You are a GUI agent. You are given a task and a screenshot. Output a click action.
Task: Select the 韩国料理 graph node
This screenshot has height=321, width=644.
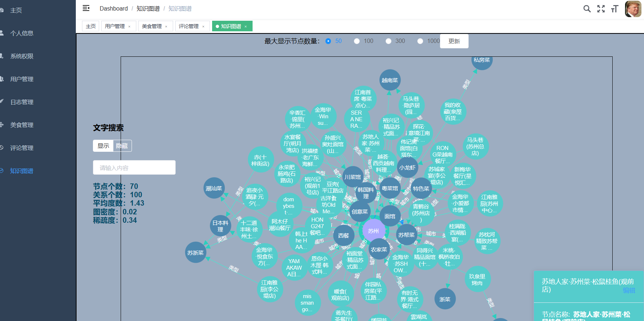(x=366, y=193)
